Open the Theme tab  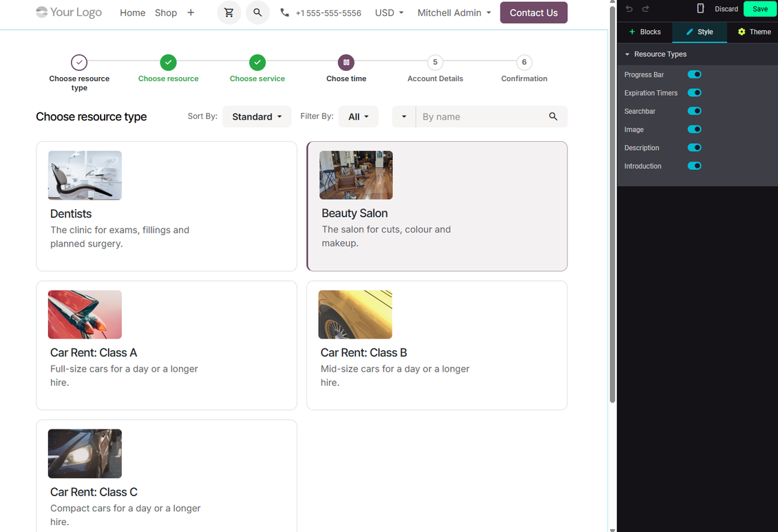pyautogui.click(x=754, y=32)
